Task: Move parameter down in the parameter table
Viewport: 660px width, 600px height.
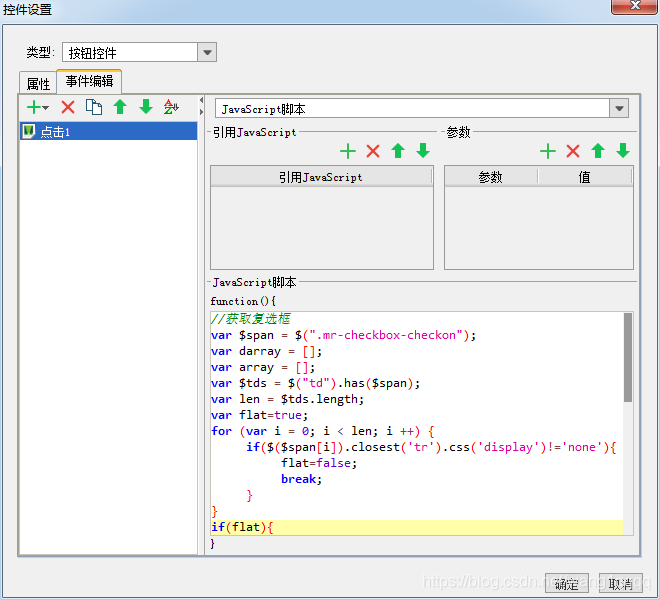Action: (623, 151)
